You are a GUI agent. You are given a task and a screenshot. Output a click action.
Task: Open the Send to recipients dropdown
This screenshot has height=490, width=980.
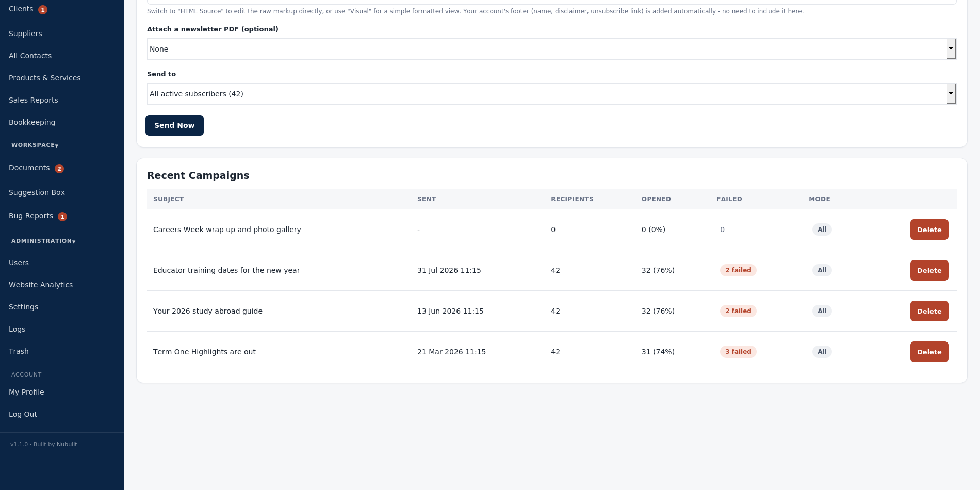click(x=551, y=94)
